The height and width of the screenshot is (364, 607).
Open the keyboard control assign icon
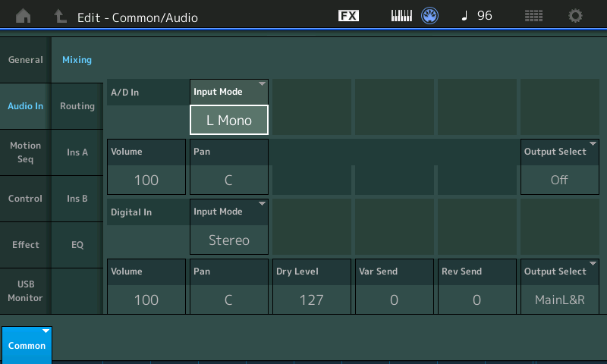(x=401, y=16)
